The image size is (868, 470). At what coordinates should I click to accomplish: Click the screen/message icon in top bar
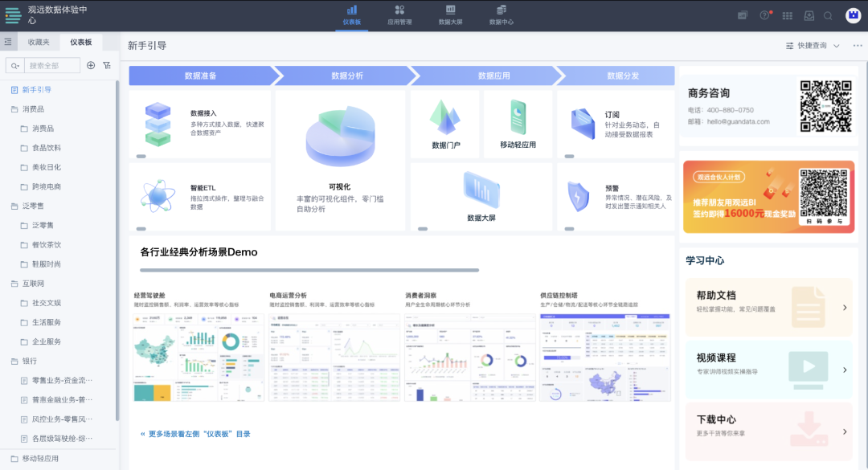(x=743, y=15)
